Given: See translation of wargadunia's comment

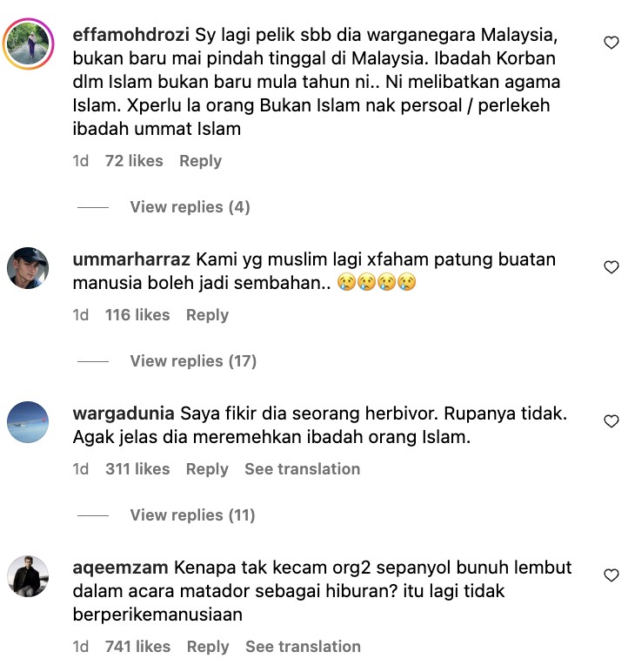Looking at the screenshot, I should tap(303, 469).
